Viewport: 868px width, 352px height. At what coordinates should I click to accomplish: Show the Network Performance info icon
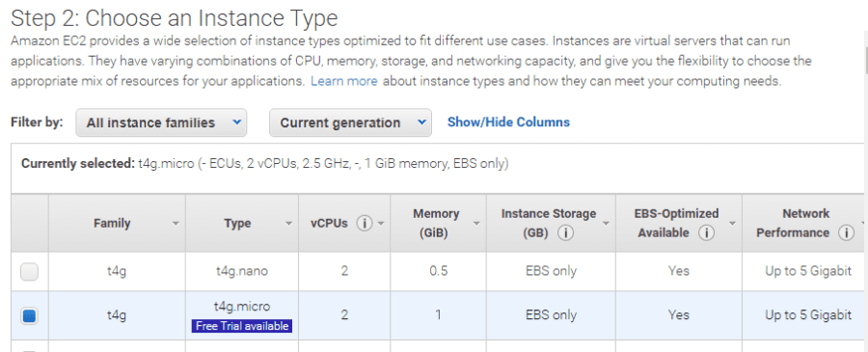click(846, 233)
